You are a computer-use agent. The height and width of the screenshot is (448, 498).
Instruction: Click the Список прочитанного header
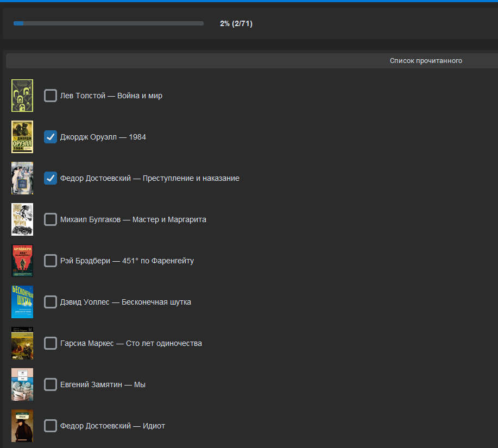point(426,61)
